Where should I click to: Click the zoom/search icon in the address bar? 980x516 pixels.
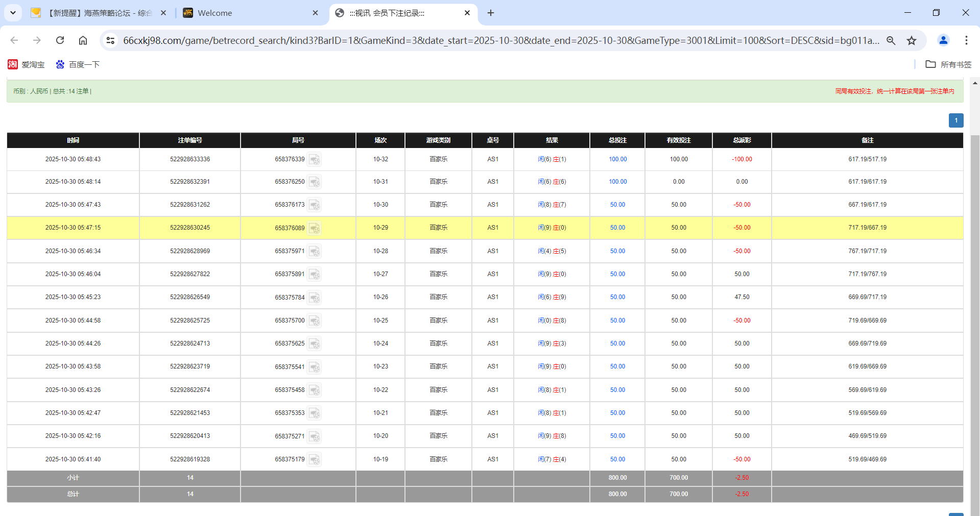tap(891, 40)
